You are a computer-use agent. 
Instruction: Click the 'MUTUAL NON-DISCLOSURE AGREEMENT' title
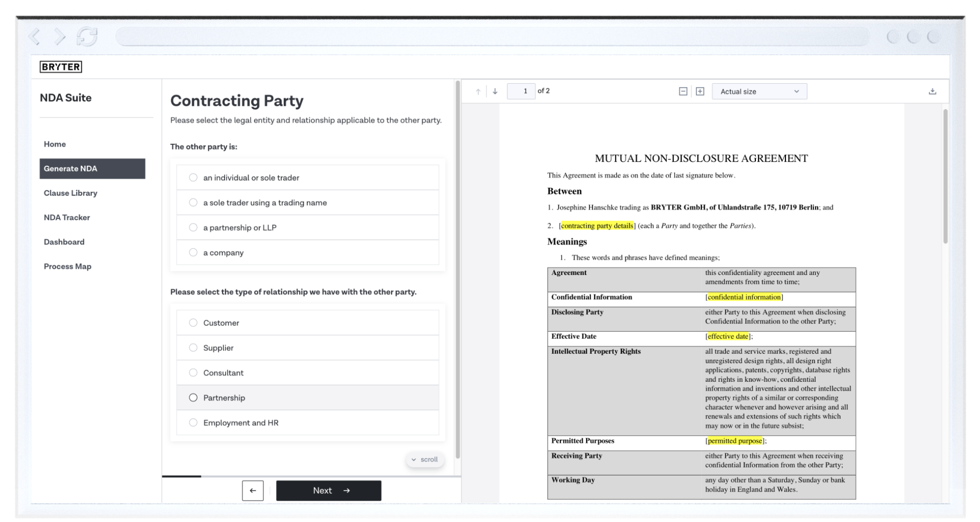tap(701, 158)
